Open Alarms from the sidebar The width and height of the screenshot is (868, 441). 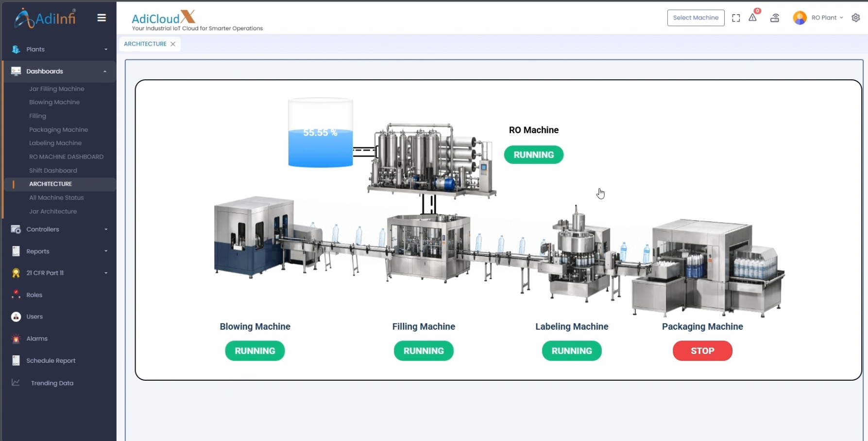[37, 339]
